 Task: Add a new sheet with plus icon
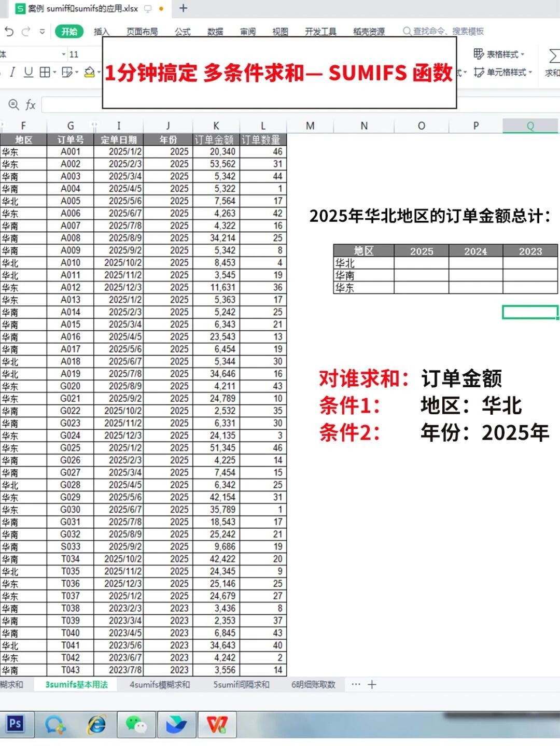point(372,684)
